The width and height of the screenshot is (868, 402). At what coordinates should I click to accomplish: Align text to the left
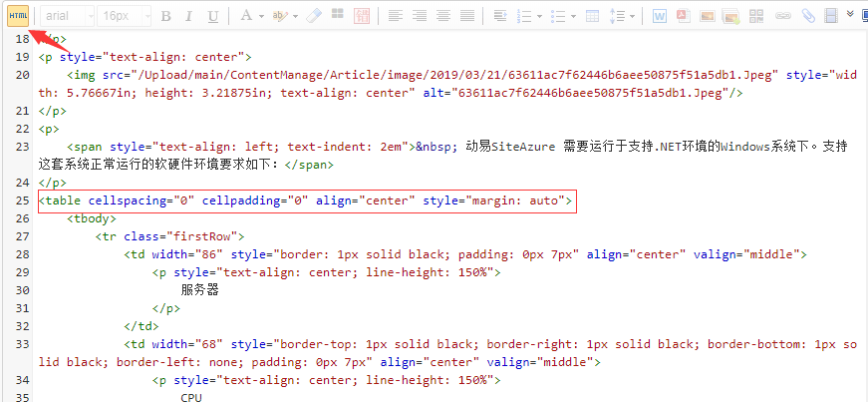395,16
